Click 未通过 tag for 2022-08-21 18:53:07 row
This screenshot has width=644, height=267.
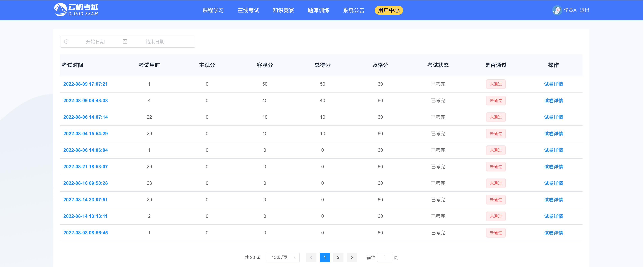496,167
